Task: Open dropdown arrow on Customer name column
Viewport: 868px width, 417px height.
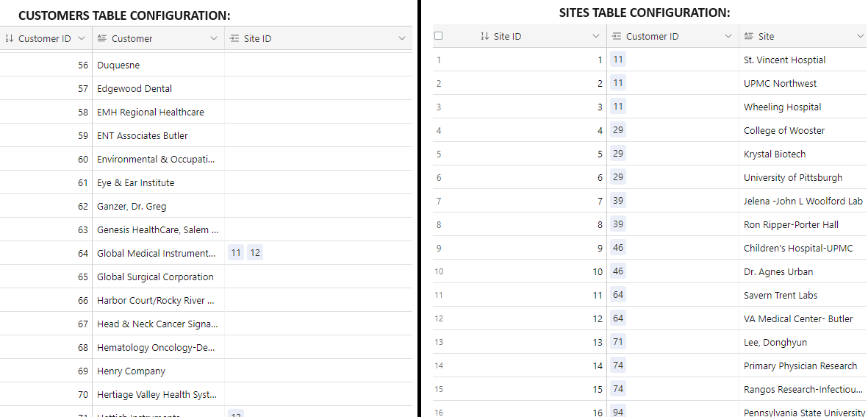Action: [214, 38]
